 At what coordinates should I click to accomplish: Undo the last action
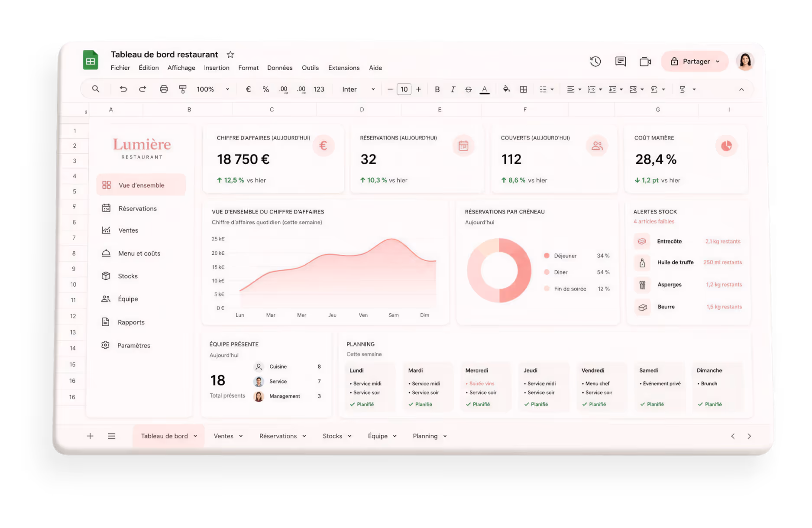coord(123,89)
